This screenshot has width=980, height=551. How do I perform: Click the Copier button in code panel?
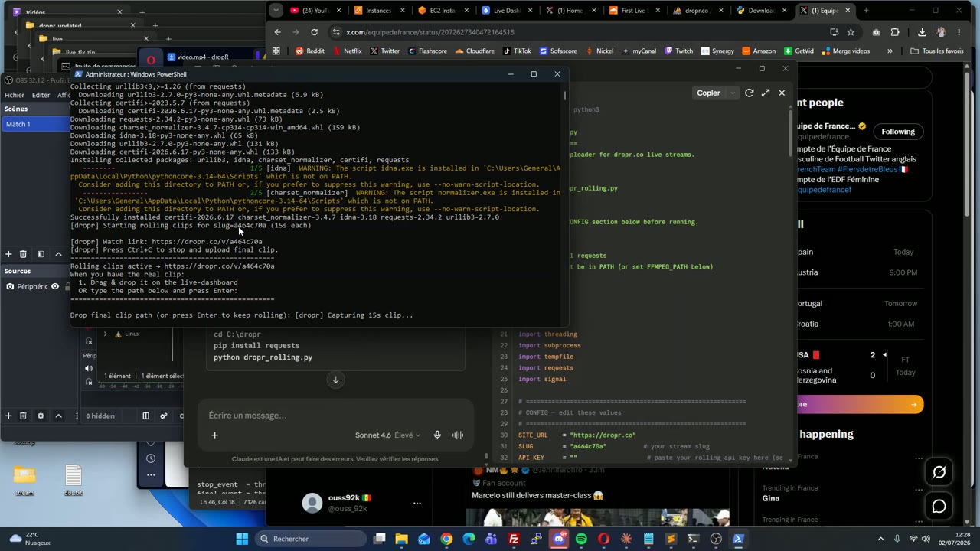pos(708,93)
